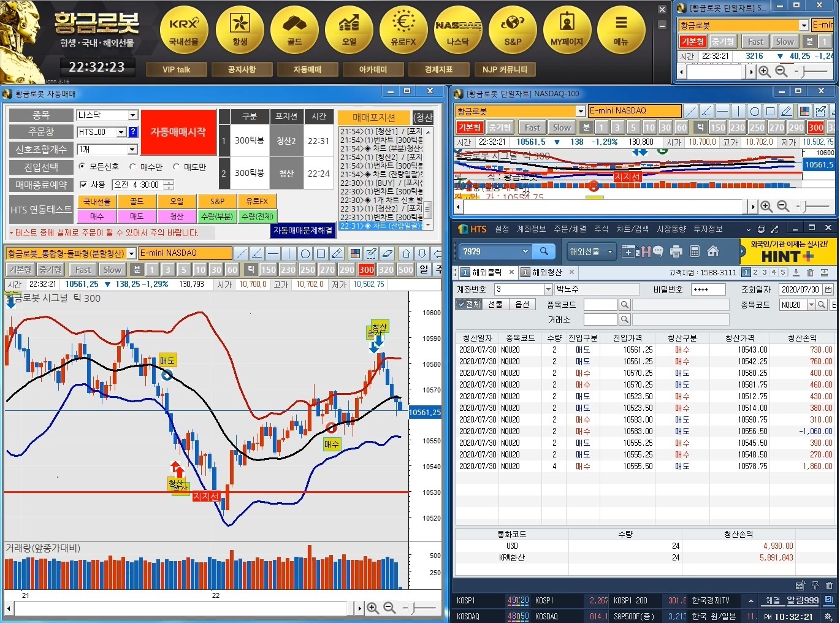Open the 황금로봇_통합형-돌파형 strategy dropdown
This screenshot has width=840, height=623.
[131, 253]
